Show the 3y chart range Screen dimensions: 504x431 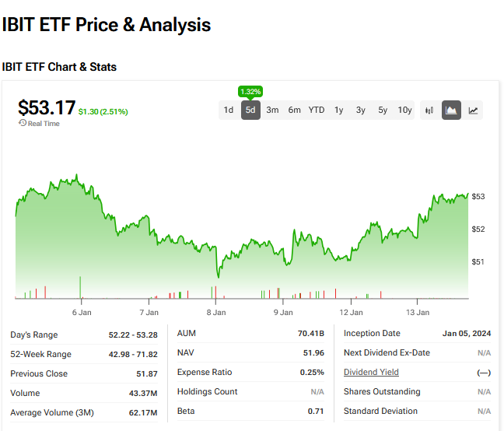(361, 110)
